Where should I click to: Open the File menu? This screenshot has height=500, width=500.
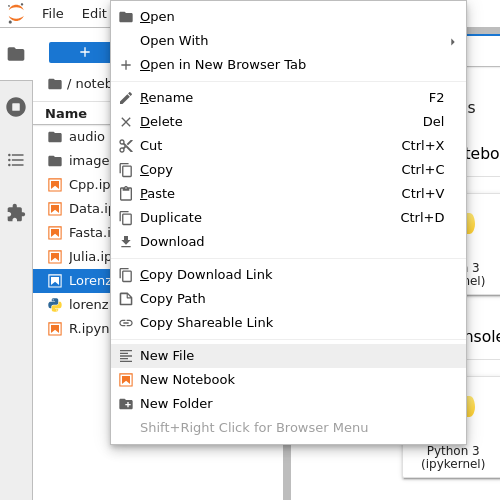pyautogui.click(x=53, y=14)
